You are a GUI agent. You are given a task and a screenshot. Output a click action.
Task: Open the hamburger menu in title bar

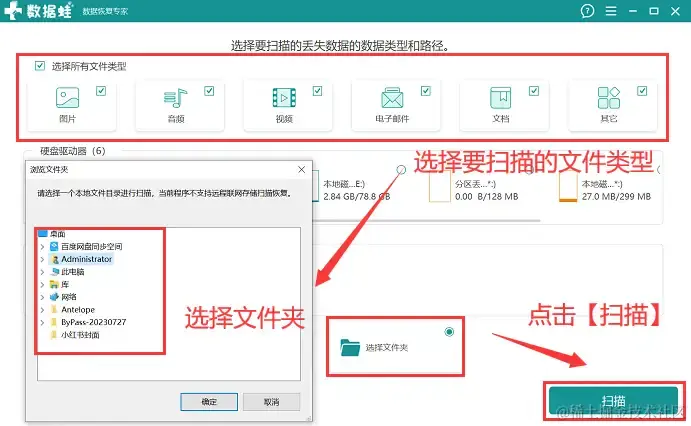[611, 11]
